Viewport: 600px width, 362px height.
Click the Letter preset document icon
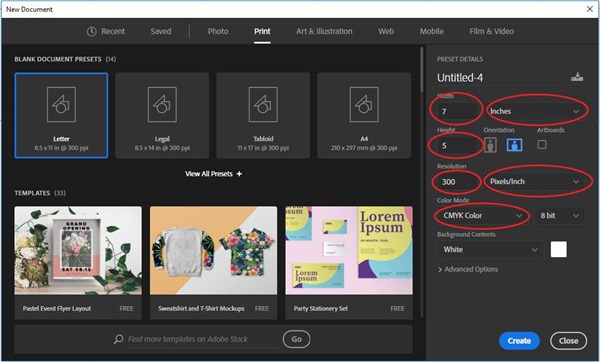(61, 104)
